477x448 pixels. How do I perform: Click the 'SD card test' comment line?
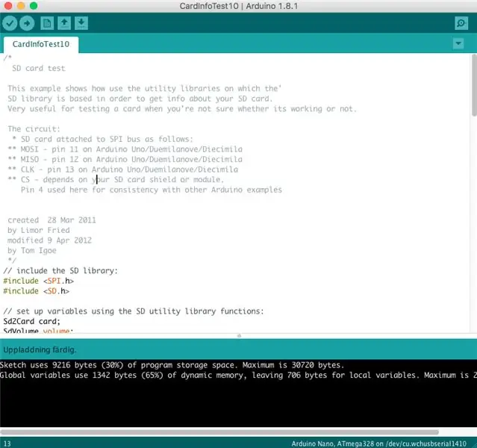click(x=39, y=68)
